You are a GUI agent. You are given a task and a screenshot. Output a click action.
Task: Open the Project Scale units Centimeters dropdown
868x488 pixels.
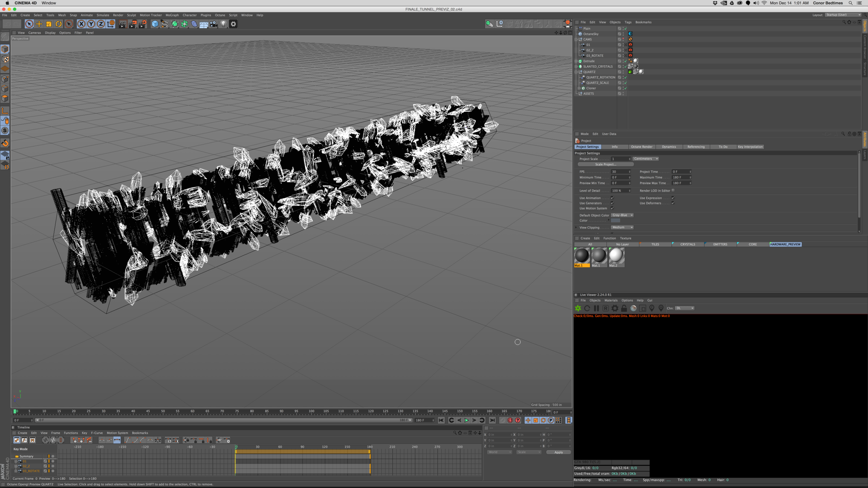pos(646,159)
